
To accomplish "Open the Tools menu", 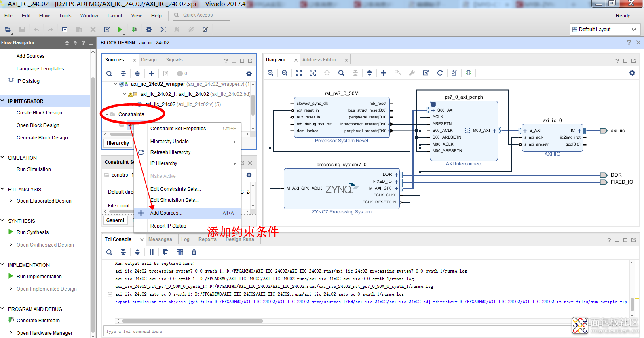I will (x=65, y=16).
